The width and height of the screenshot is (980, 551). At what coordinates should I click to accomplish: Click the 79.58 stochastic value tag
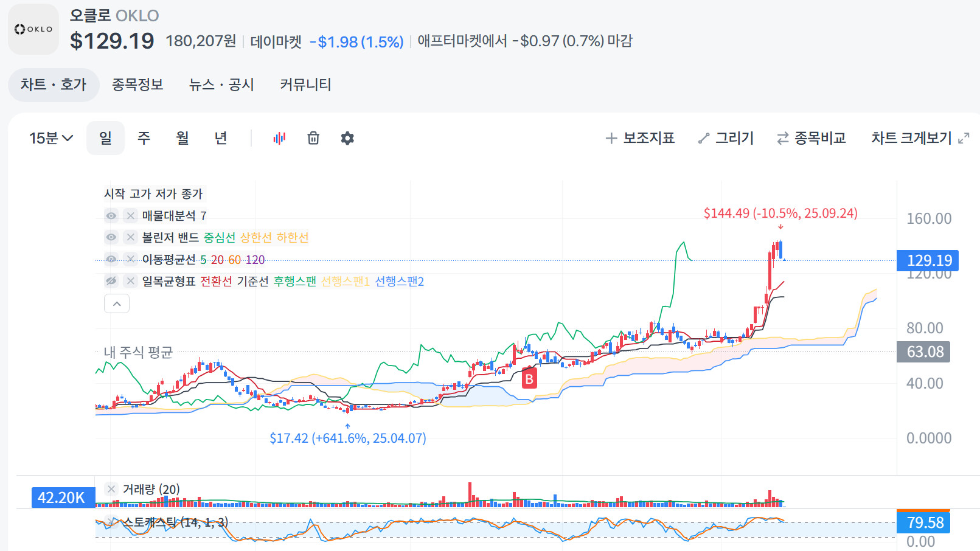click(924, 522)
